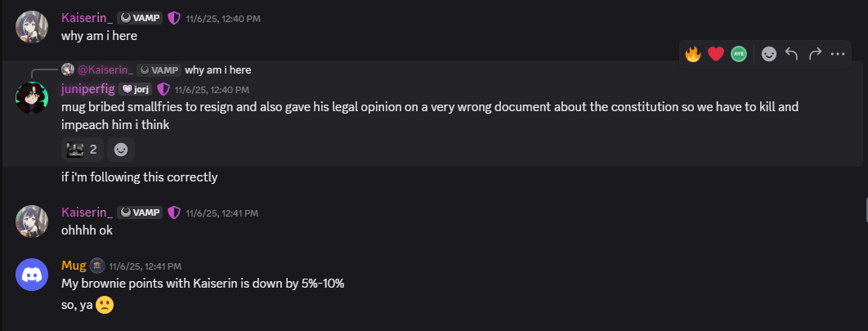Reply to juniperfig's message using the arrow icon
Viewport: 868px width, 331px height.
click(x=791, y=54)
